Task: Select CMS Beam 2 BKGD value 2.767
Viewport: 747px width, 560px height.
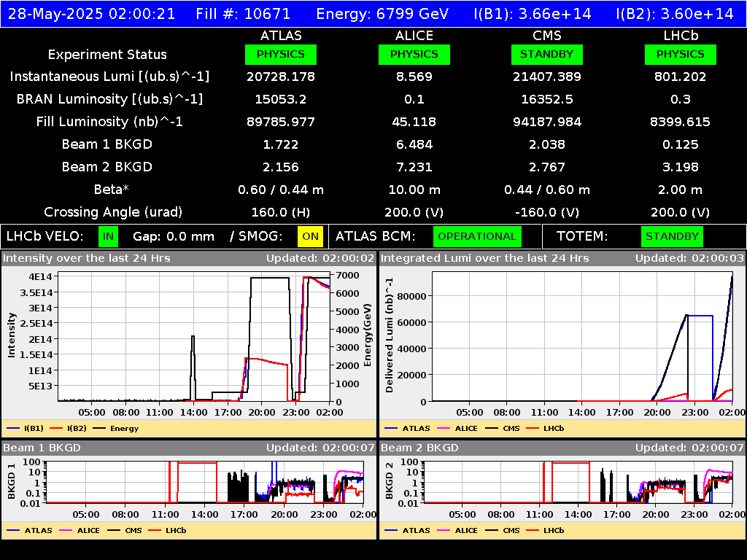Action: (x=547, y=167)
